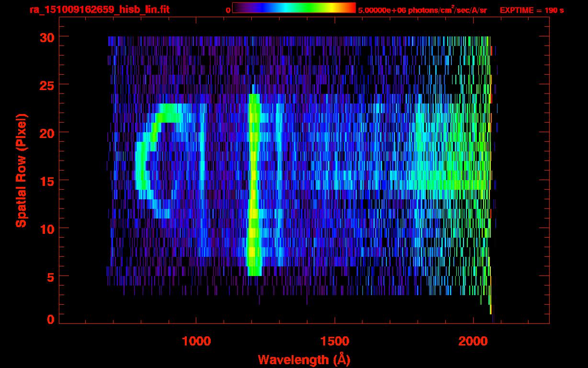
Task: Click the x-axis tick label 1000
Action: pyautogui.click(x=196, y=341)
